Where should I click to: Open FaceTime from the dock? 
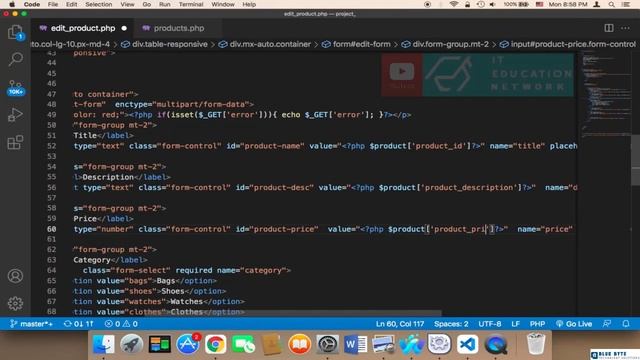click(x=244, y=344)
